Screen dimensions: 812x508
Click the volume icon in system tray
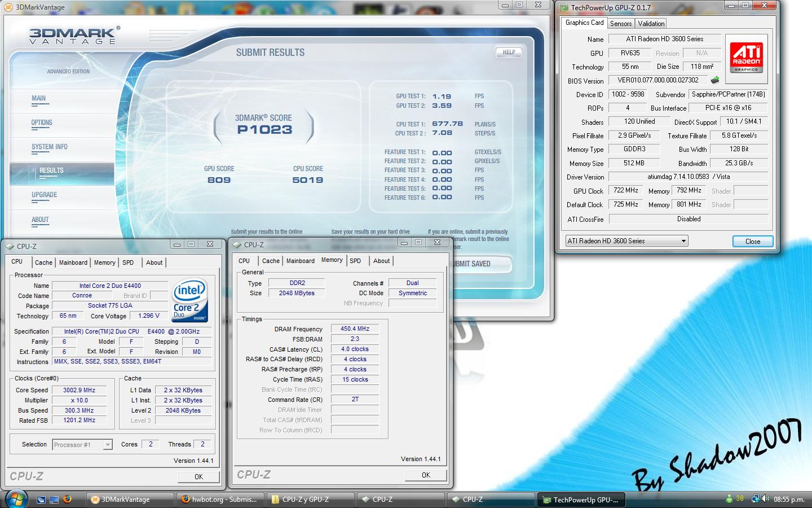coord(765,499)
